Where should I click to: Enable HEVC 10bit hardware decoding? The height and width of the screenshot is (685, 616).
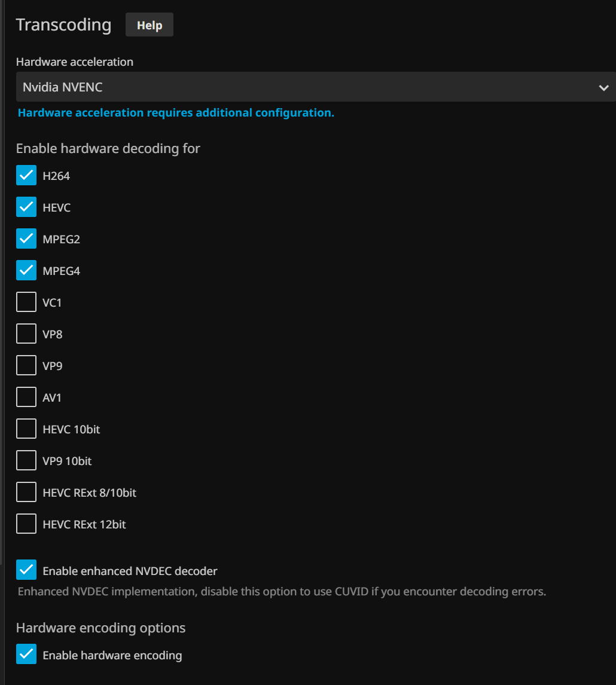coord(26,429)
